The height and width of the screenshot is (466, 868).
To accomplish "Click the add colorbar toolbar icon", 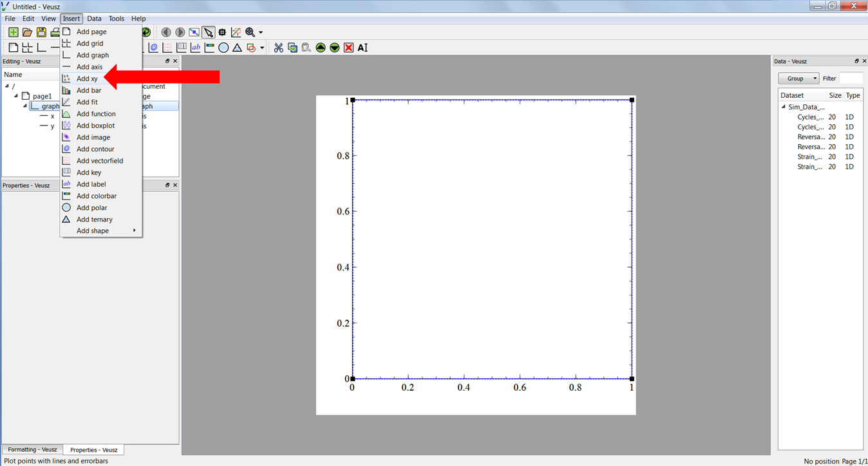I will click(x=209, y=48).
